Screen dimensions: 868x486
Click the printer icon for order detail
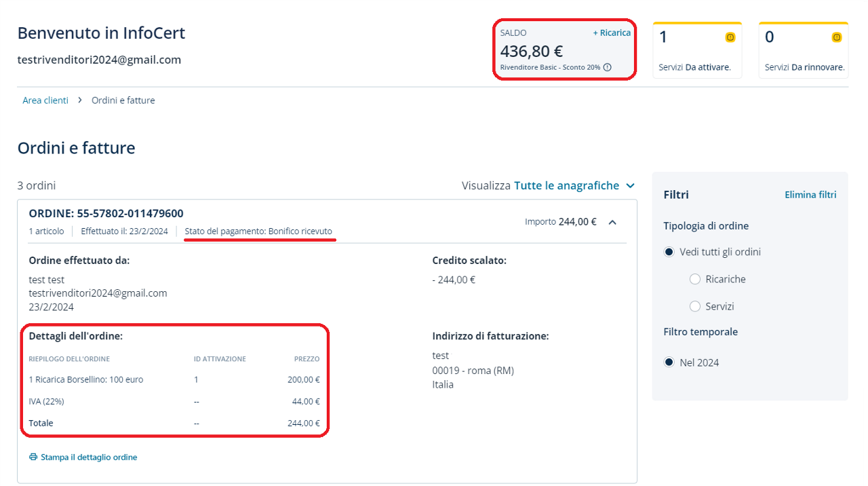[x=33, y=457]
